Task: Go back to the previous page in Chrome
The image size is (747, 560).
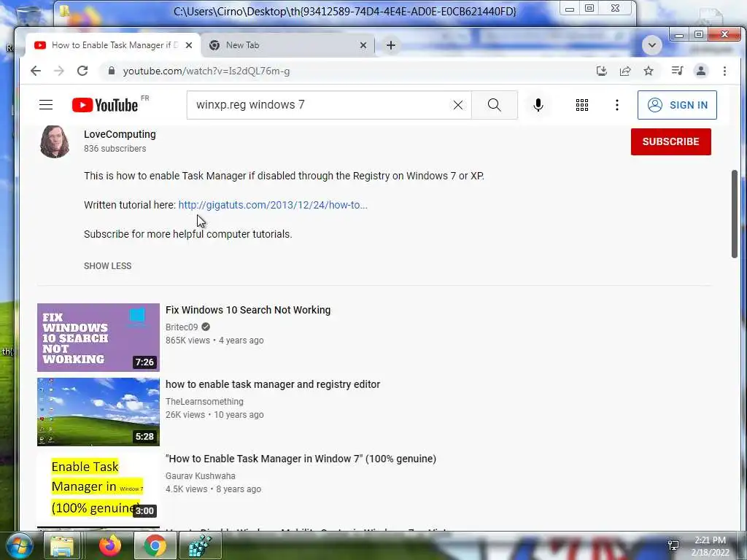Action: (x=36, y=71)
